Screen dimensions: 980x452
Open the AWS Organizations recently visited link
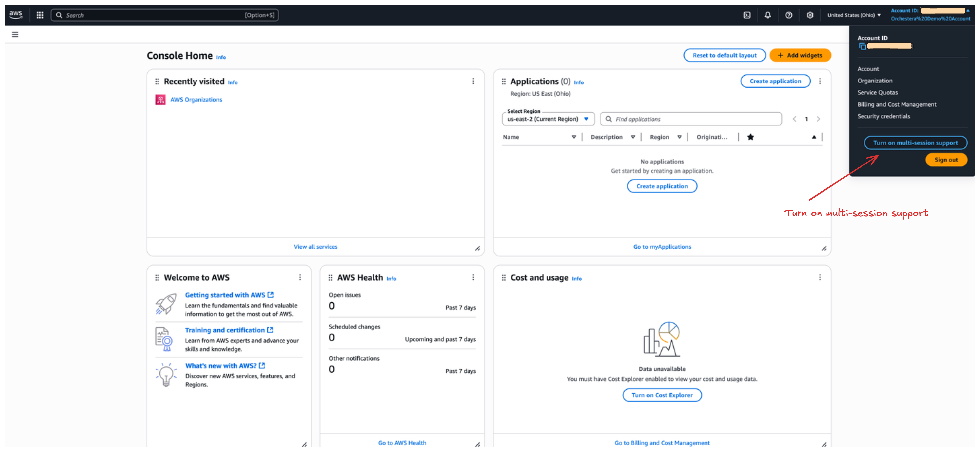point(196,100)
